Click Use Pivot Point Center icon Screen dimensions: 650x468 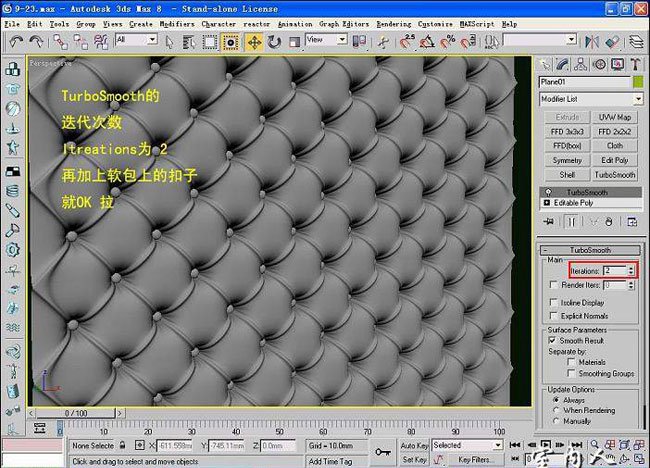[359, 42]
